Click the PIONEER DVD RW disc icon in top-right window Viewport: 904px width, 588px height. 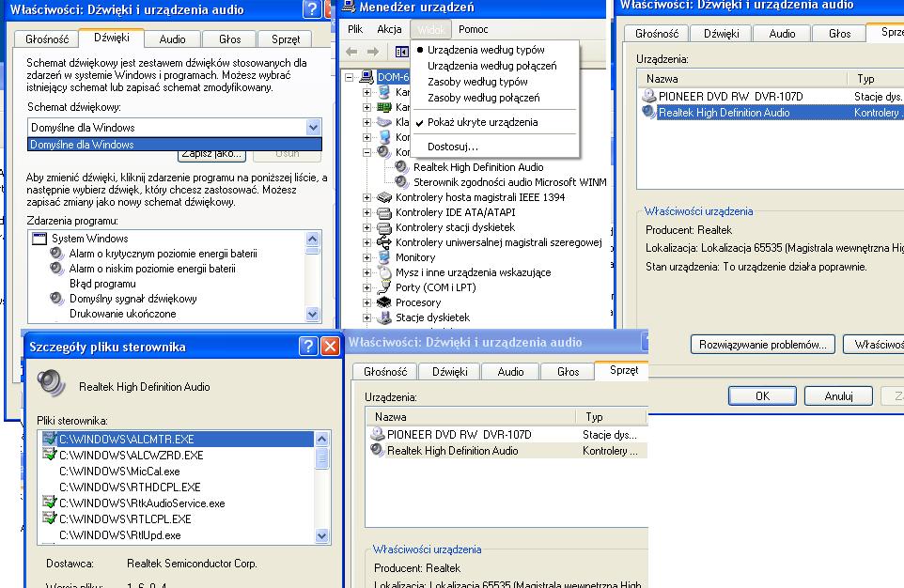point(649,96)
